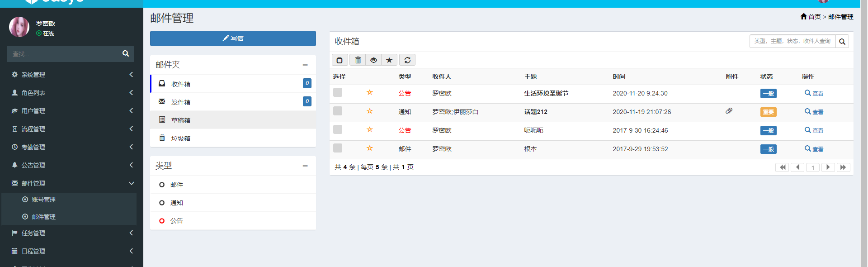Expand the 日程管理 menu
The height and width of the screenshot is (267, 868).
[x=71, y=251]
